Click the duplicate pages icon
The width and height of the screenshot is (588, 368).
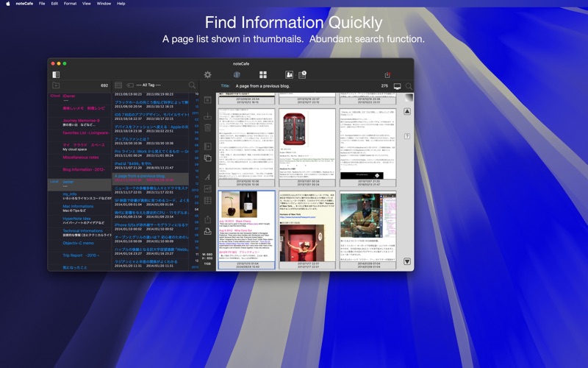[x=207, y=158]
